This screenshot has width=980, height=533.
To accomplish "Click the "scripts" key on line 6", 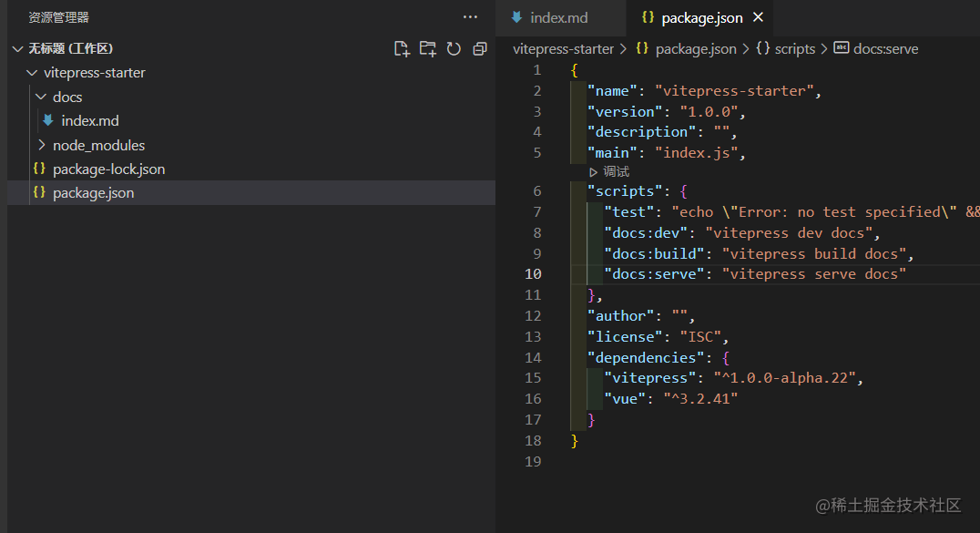I will coord(625,190).
